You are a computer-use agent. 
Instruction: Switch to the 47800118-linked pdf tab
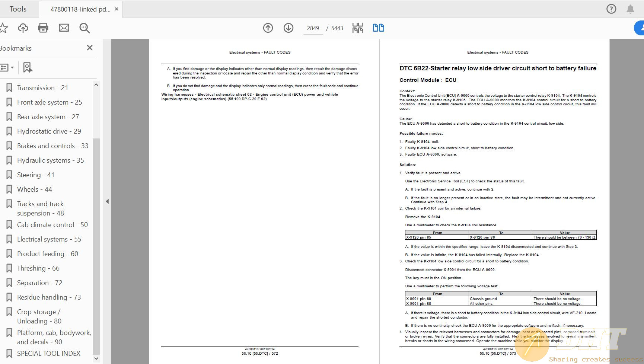pyautogui.click(x=80, y=9)
